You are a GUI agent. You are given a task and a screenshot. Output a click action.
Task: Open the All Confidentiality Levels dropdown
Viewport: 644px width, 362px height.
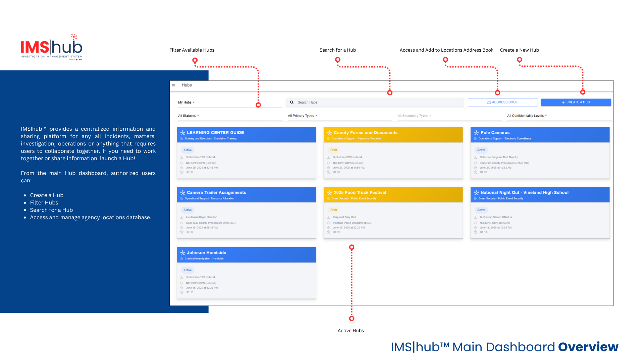(527, 116)
